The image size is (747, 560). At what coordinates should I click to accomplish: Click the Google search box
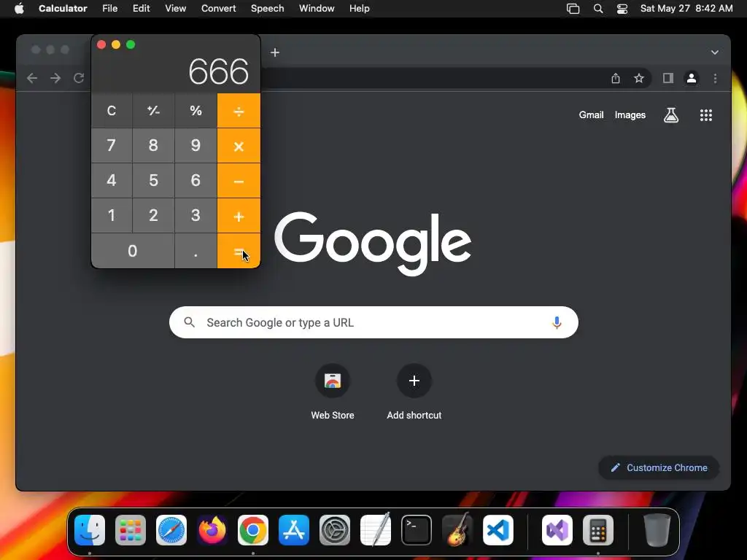coord(373,322)
